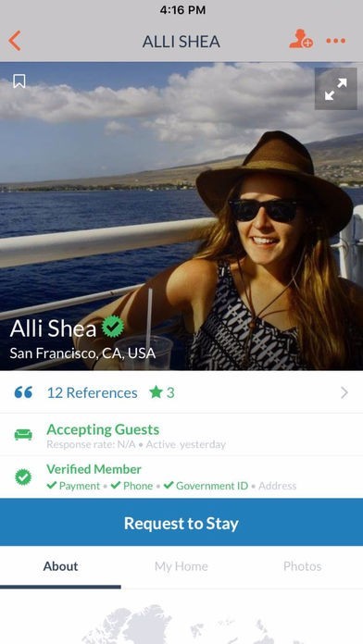This screenshot has height=644, width=363.
Task: Switch to the Photos tab
Action: (x=303, y=567)
